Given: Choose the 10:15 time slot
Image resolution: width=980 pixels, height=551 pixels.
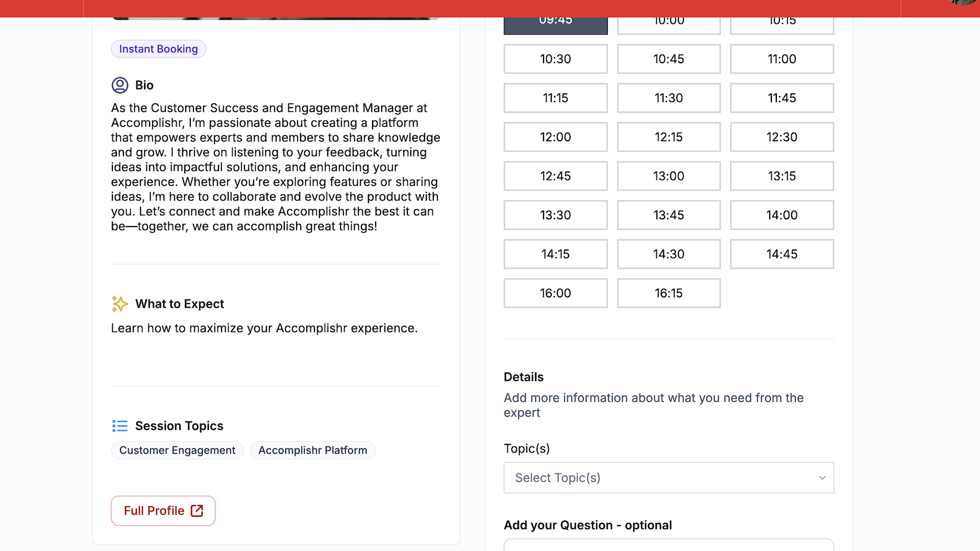Looking at the screenshot, I should pos(782,26).
